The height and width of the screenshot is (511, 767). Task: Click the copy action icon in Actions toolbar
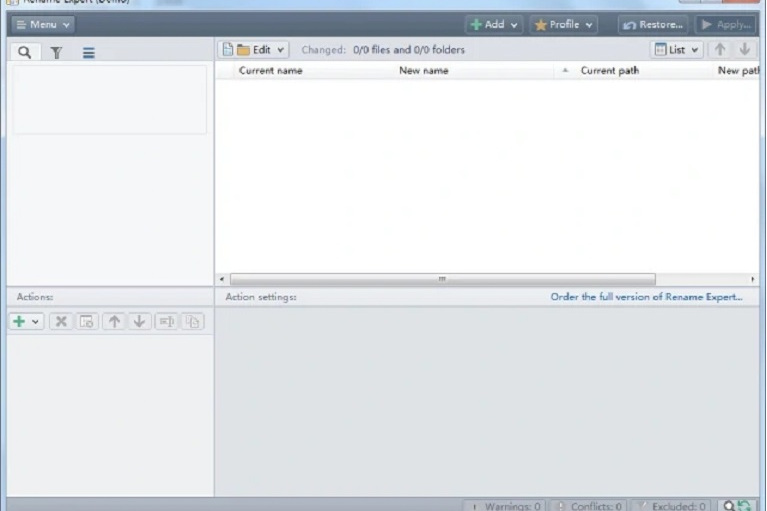[x=192, y=321]
